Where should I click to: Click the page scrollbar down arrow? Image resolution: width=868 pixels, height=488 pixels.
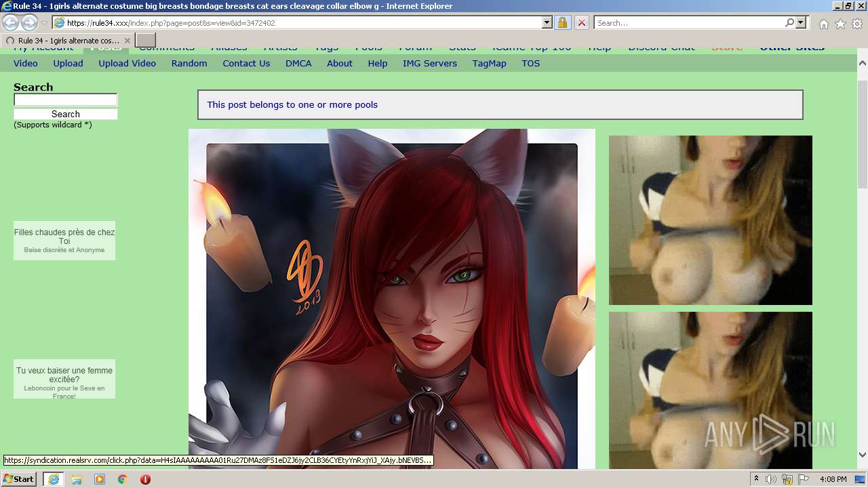tap(863, 455)
